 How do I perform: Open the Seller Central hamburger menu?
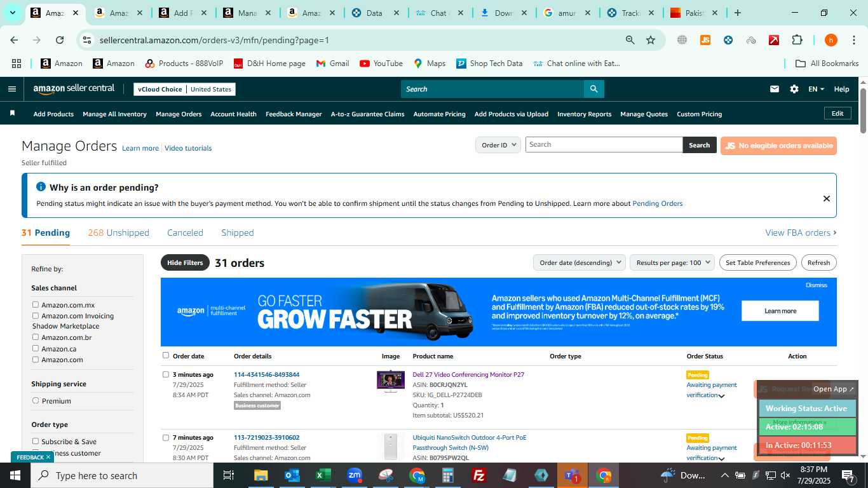(11, 89)
